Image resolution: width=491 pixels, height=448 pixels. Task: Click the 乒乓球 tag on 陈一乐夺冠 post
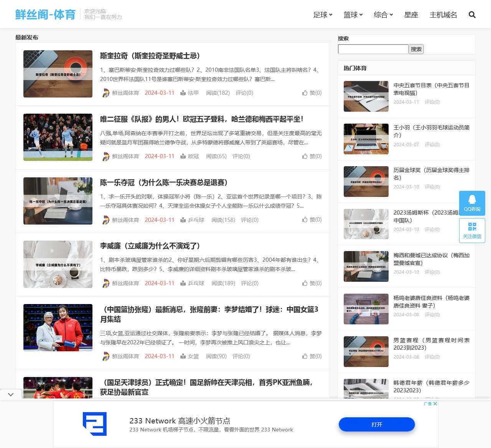coord(196,220)
